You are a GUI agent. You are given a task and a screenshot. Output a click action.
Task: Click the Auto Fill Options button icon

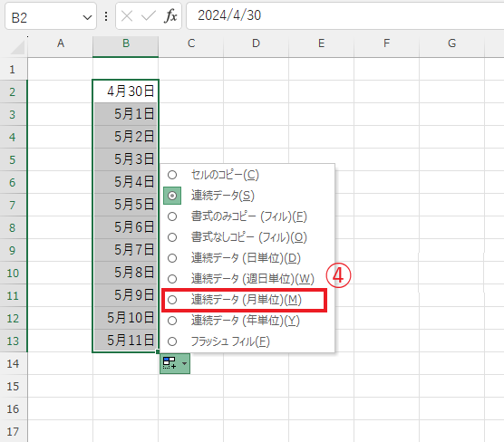click(170, 363)
